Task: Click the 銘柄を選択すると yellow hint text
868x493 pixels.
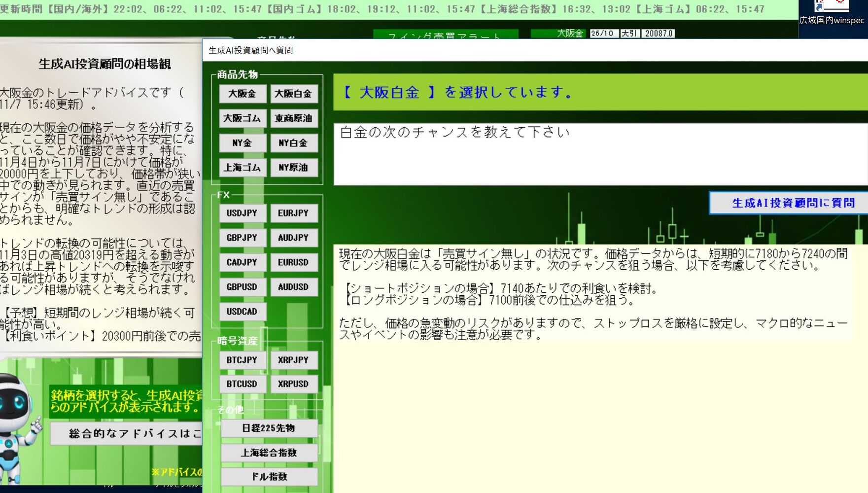Action: tap(126, 401)
